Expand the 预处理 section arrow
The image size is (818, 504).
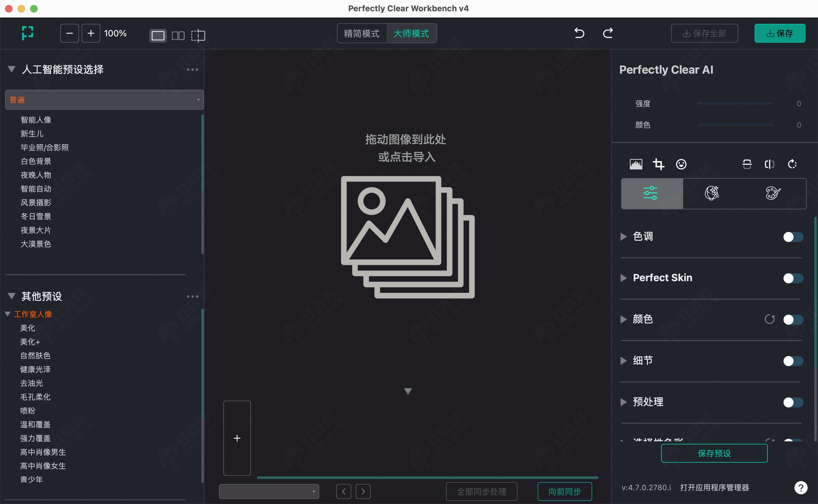[623, 402]
